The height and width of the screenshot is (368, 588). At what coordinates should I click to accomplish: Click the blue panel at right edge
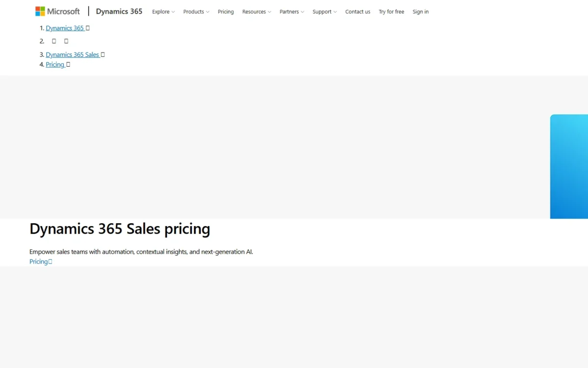pos(569,166)
